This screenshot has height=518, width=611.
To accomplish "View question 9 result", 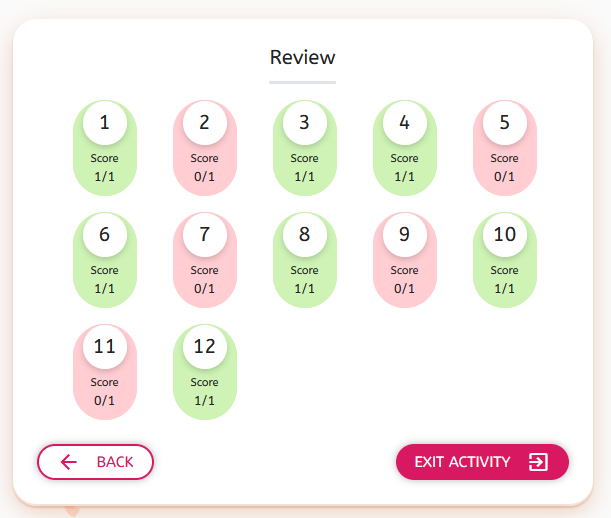I will pyautogui.click(x=405, y=262).
